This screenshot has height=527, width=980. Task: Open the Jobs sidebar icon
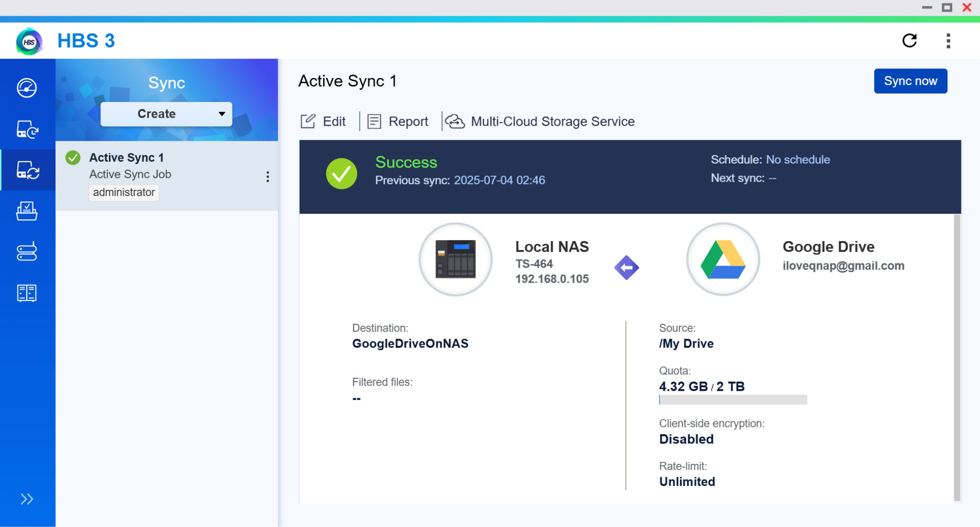coord(27,211)
